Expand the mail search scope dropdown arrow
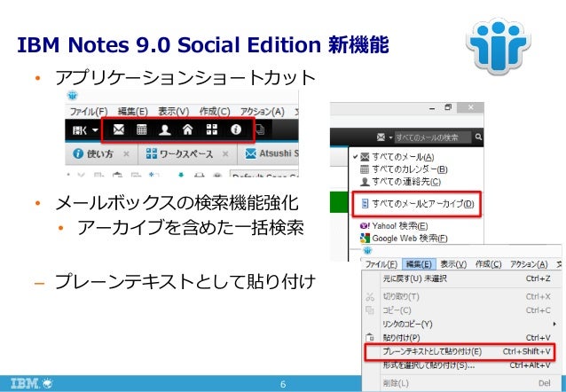Viewport: 566px width, 392px height. [x=390, y=137]
